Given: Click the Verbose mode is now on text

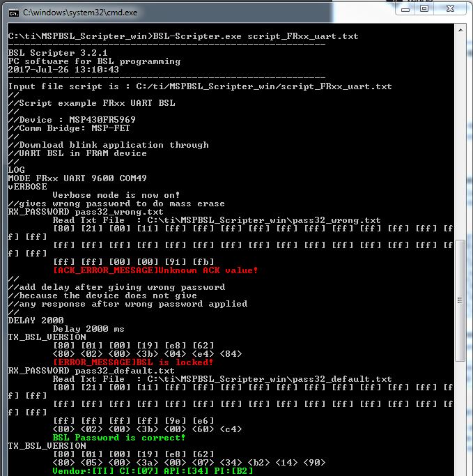Looking at the screenshot, I should coord(116,195).
